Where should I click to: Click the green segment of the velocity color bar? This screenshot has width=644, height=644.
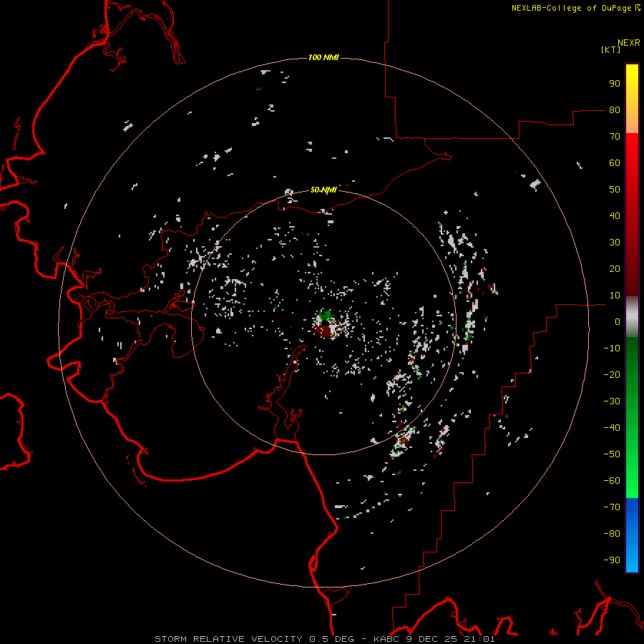pyautogui.click(x=632, y=417)
